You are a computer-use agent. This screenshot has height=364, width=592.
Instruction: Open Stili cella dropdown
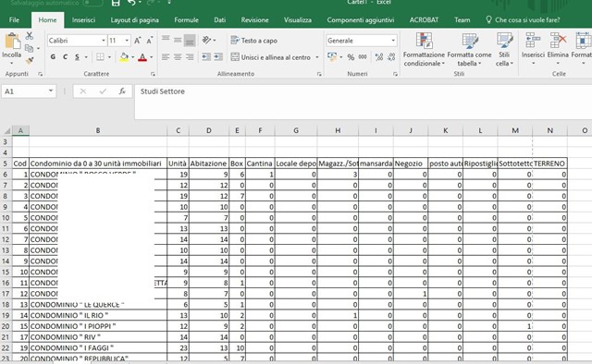[x=504, y=49]
